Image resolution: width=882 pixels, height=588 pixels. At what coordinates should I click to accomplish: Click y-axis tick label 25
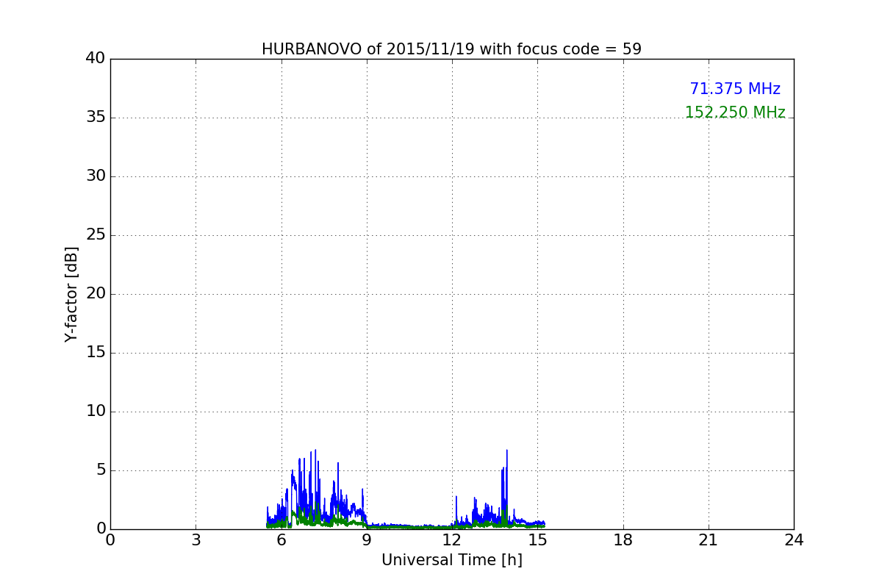[96, 235]
